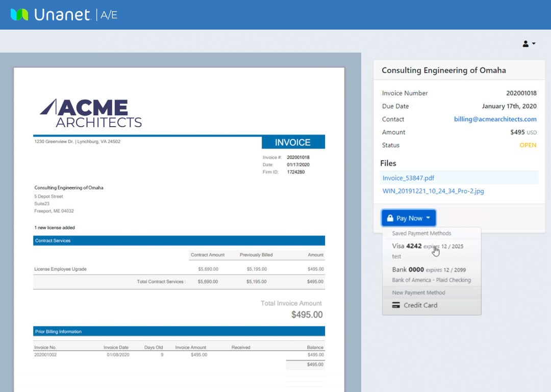Click the 1230 Greenview Dr. address line
The width and height of the screenshot is (551, 392).
point(78,141)
